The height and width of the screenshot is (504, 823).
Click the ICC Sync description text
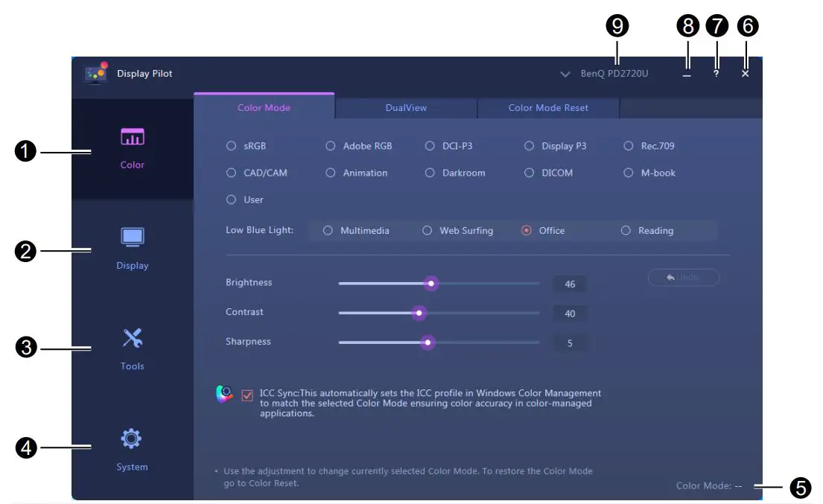pyautogui.click(x=430, y=403)
